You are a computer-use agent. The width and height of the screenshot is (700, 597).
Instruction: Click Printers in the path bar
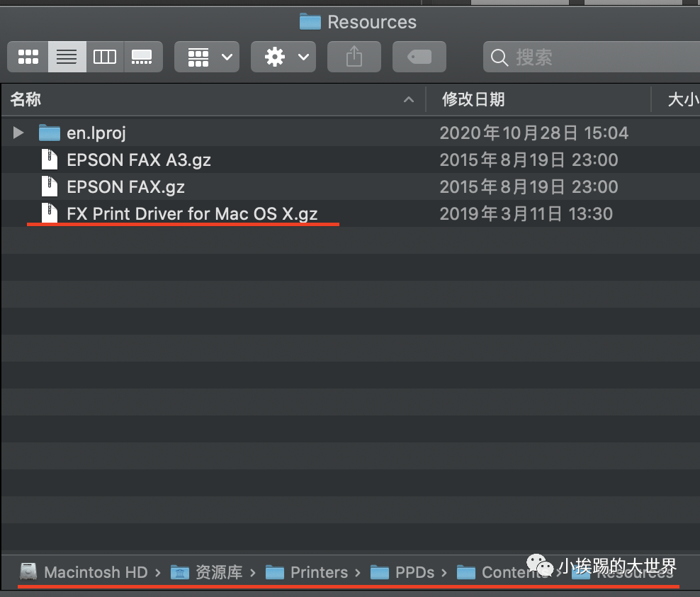tap(320, 572)
